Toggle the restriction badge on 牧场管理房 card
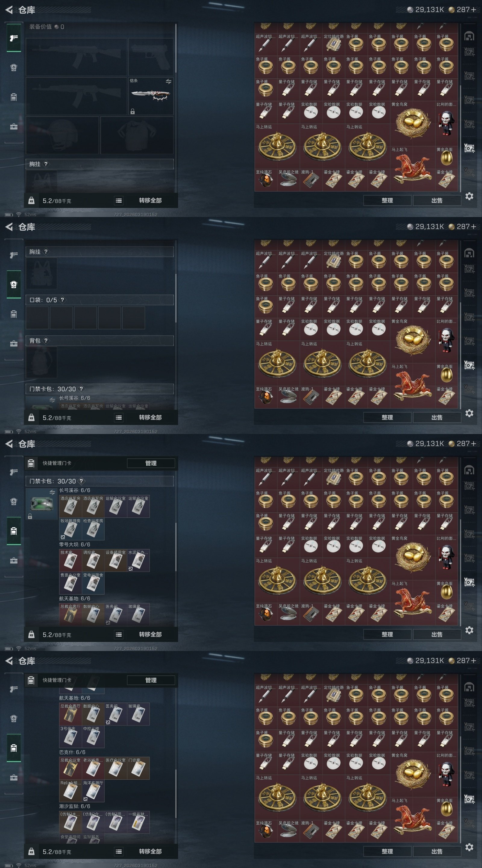 (63, 537)
